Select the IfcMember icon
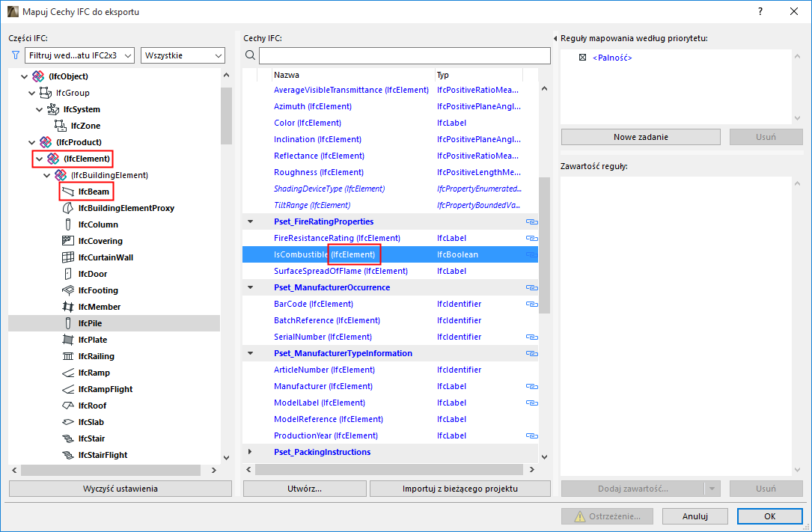Screen dimensions: 812x532 68,306
